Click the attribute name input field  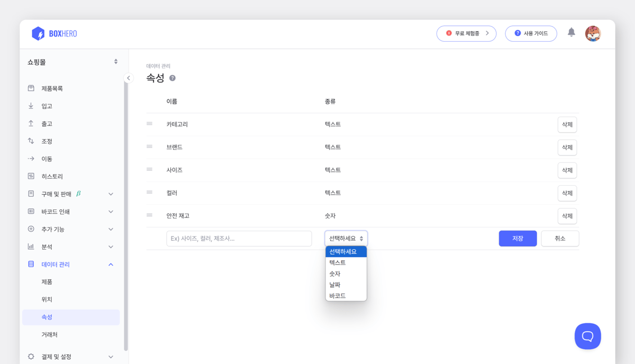point(239,238)
